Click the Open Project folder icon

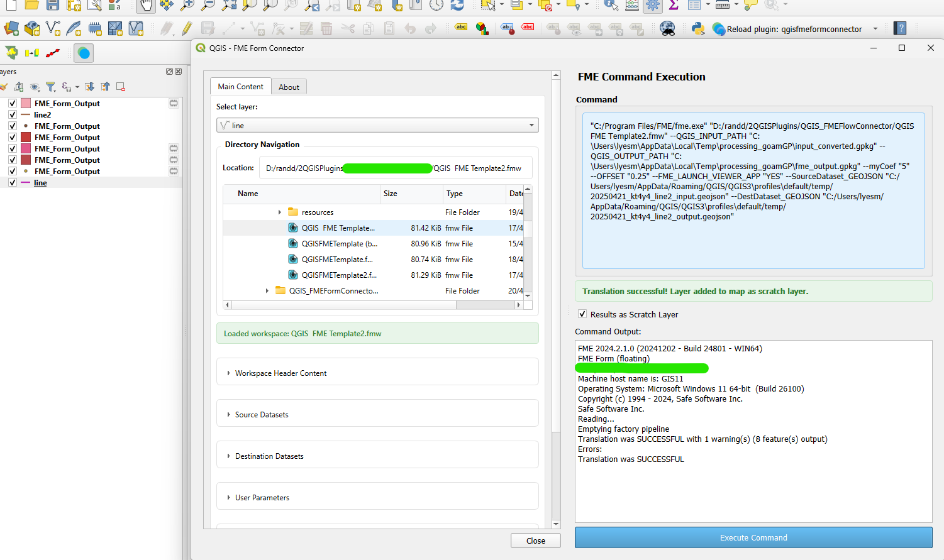tap(32, 6)
